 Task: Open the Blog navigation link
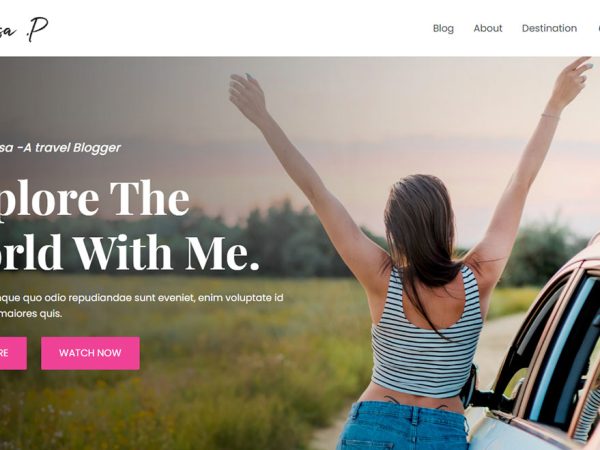click(443, 28)
